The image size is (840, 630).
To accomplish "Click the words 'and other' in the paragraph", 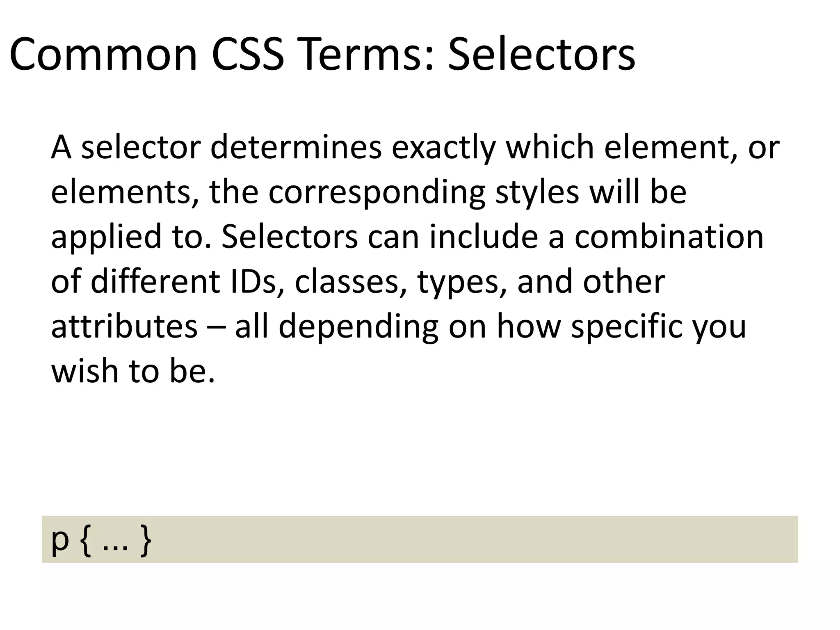I will pos(591,282).
